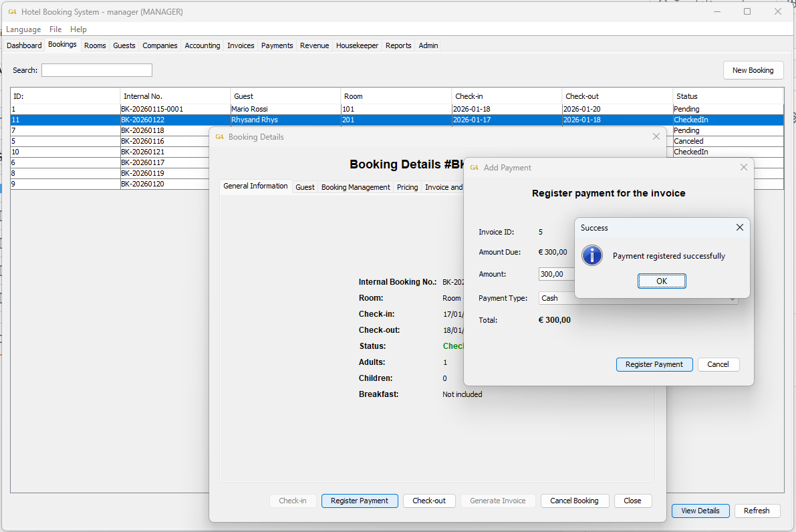Viewport: 796px width, 532px height.
Task: Click the Check-out button
Action: pos(428,501)
